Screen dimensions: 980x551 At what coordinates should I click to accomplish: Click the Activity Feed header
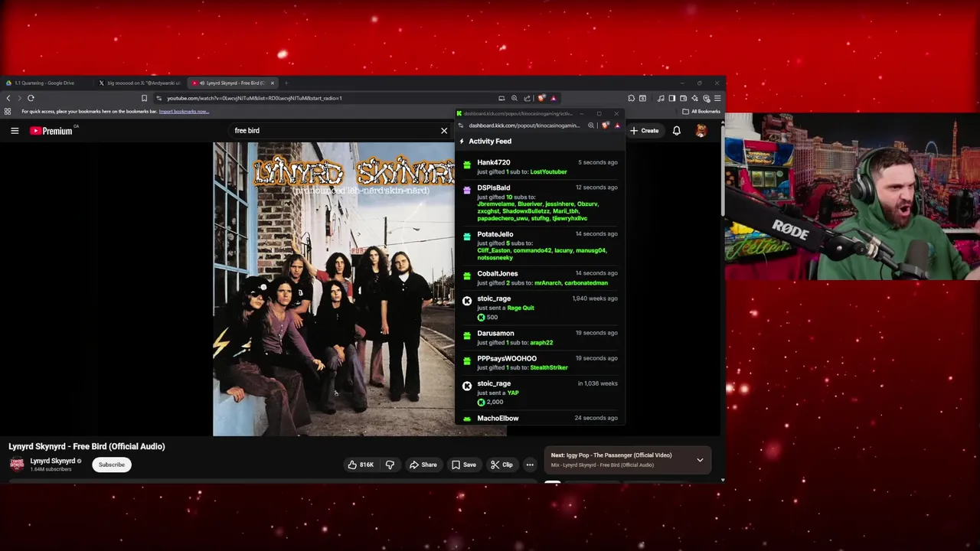click(490, 142)
